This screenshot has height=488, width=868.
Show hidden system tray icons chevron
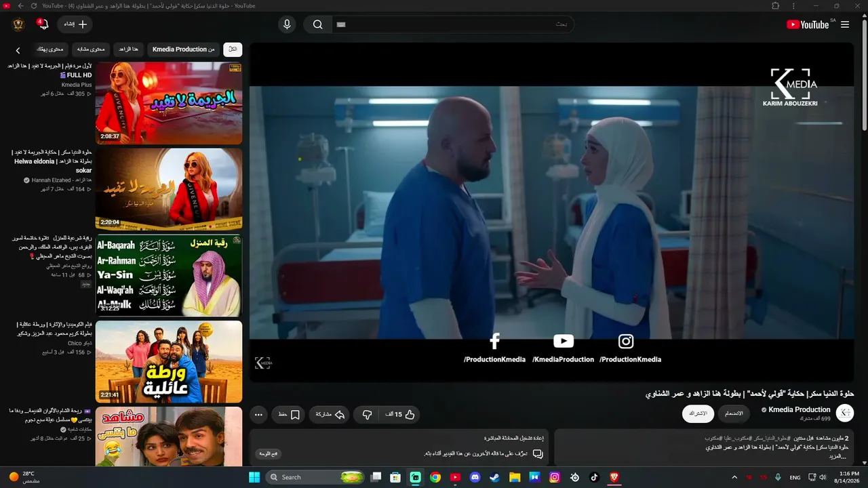tap(734, 477)
